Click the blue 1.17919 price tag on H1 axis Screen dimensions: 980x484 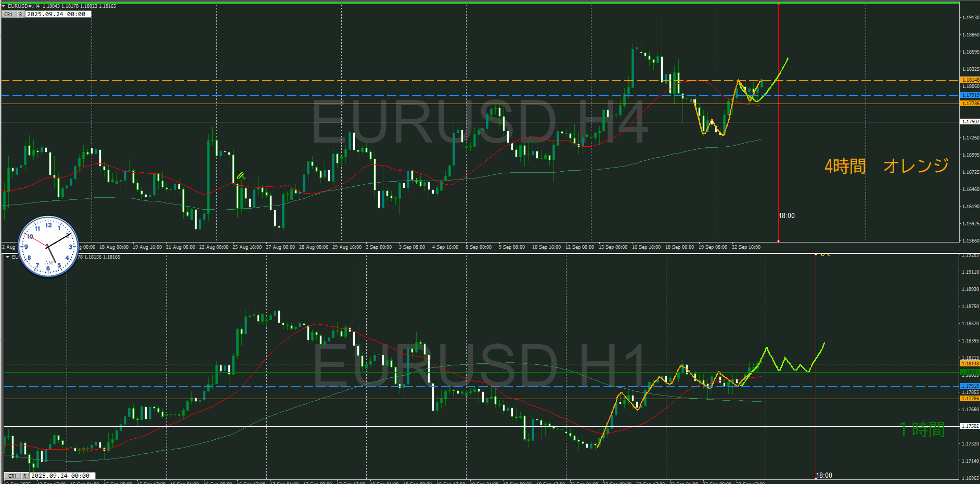click(x=970, y=386)
